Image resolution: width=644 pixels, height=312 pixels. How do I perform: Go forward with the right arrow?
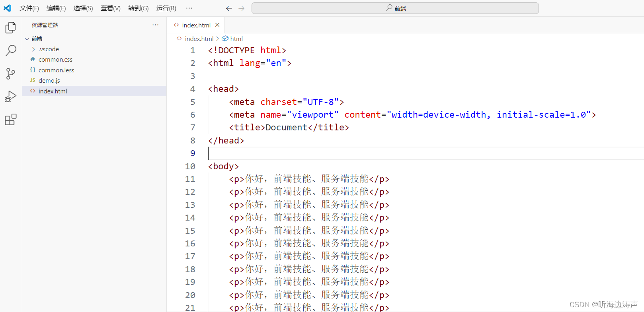tap(242, 8)
